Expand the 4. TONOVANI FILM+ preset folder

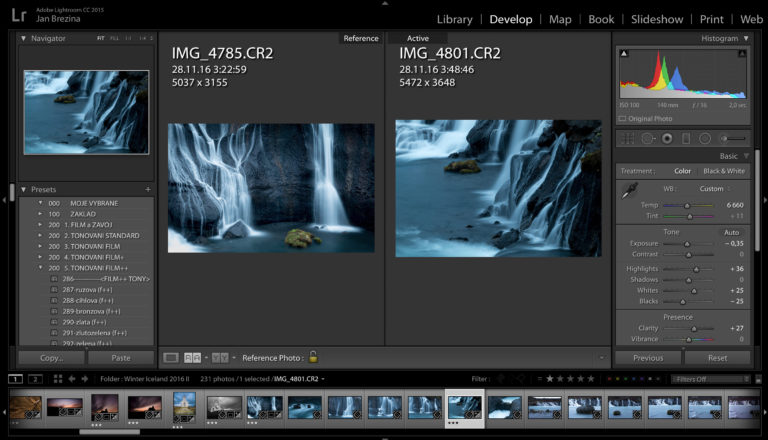click(41, 257)
